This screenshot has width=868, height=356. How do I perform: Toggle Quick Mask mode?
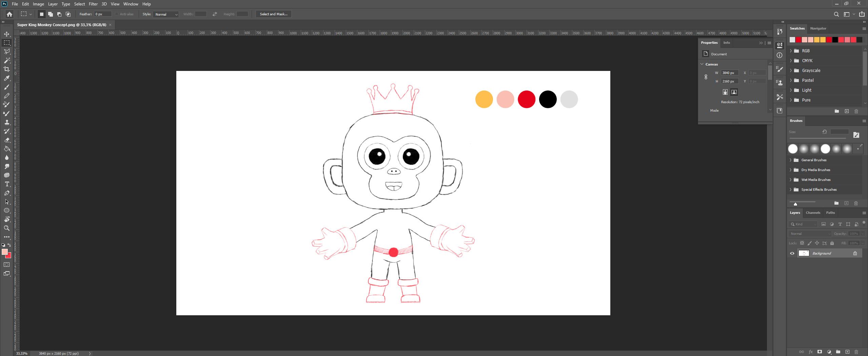pos(6,265)
